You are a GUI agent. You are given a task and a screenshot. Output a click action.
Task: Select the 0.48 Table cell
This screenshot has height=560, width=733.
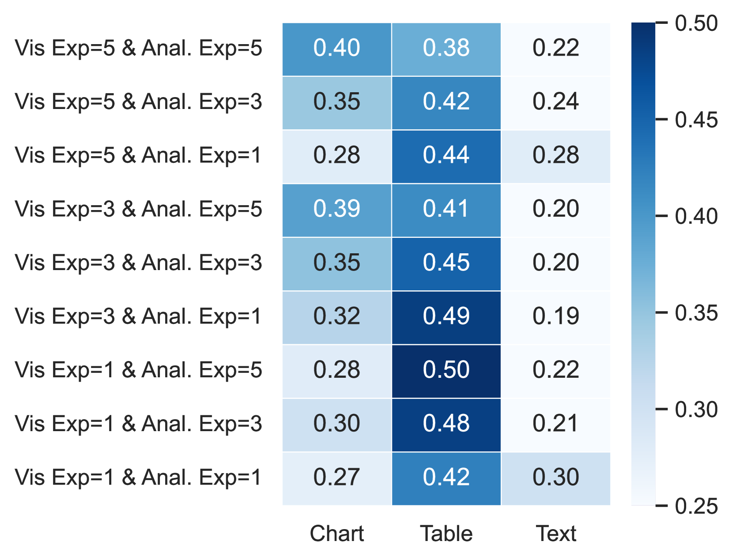tap(446, 423)
